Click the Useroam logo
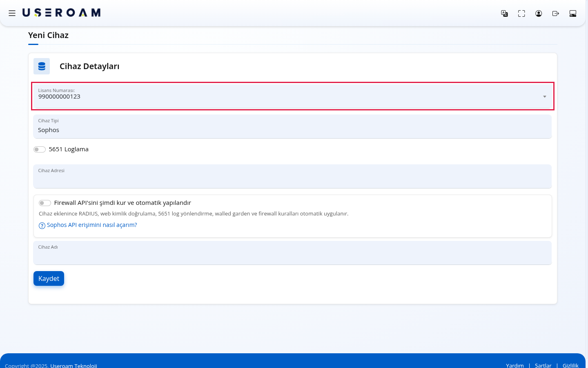Viewport: 588px width, 368px height. [61, 13]
